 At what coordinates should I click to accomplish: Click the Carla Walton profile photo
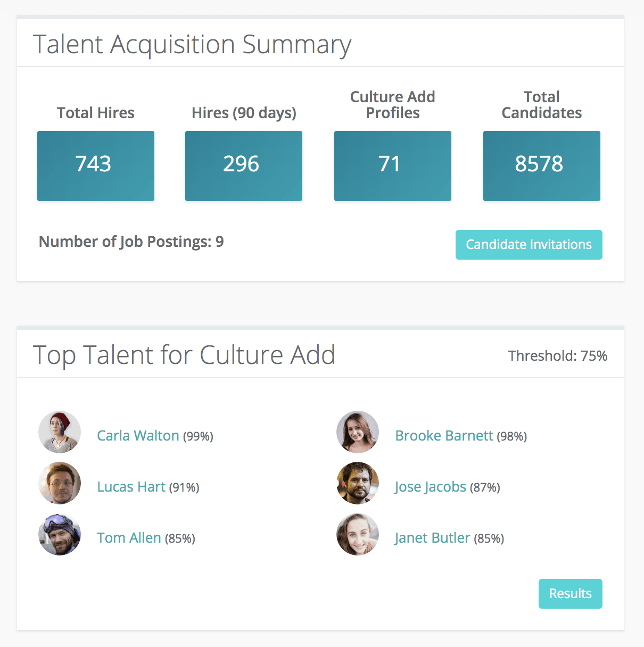[x=59, y=432]
